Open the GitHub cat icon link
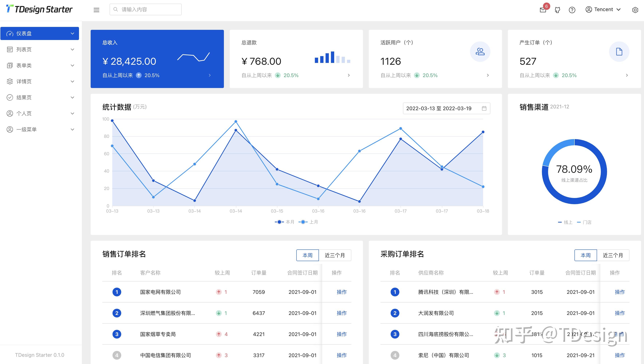Viewport: 644px width, 364px height. (x=557, y=10)
